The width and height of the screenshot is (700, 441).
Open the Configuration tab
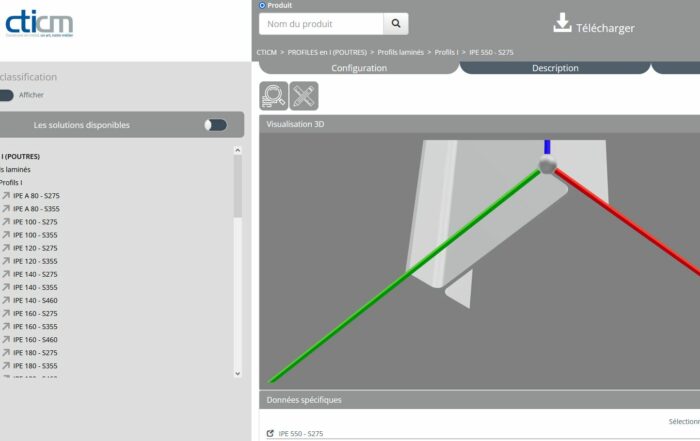tap(359, 68)
